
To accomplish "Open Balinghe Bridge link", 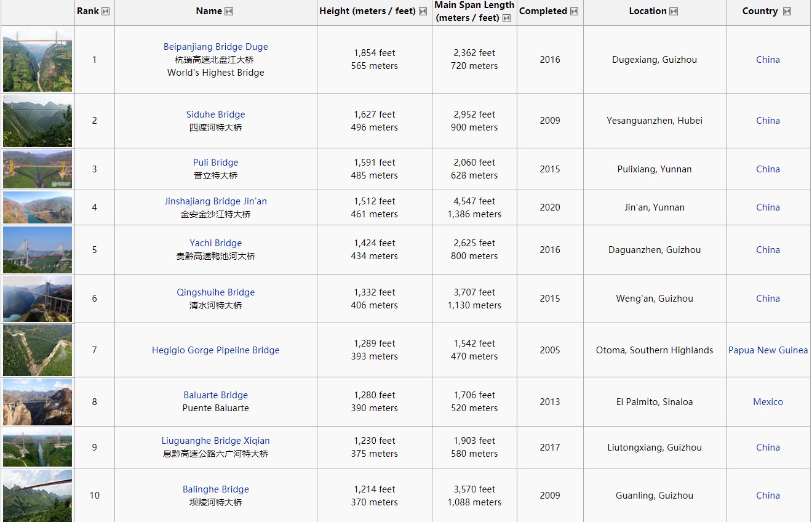I will [x=216, y=489].
